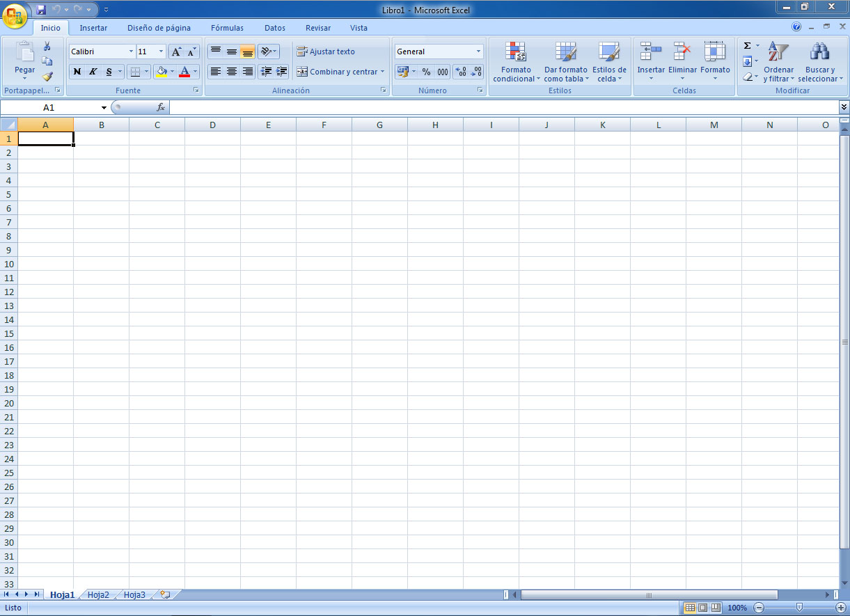Switch to the Datos tab

(x=275, y=28)
